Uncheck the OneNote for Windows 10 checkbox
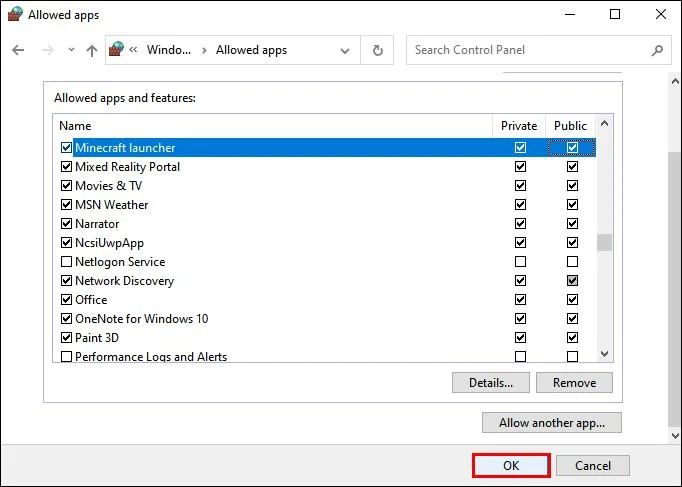682x487 pixels. tap(66, 319)
